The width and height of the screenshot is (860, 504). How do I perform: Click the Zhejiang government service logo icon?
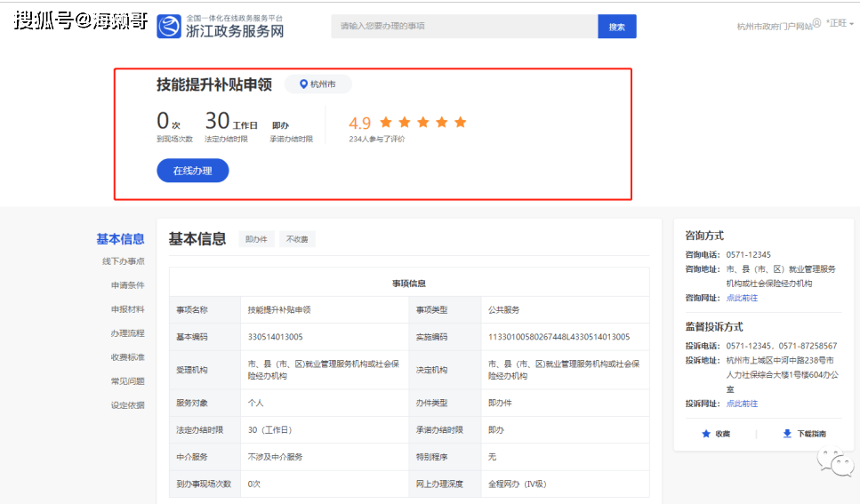pyautogui.click(x=169, y=27)
